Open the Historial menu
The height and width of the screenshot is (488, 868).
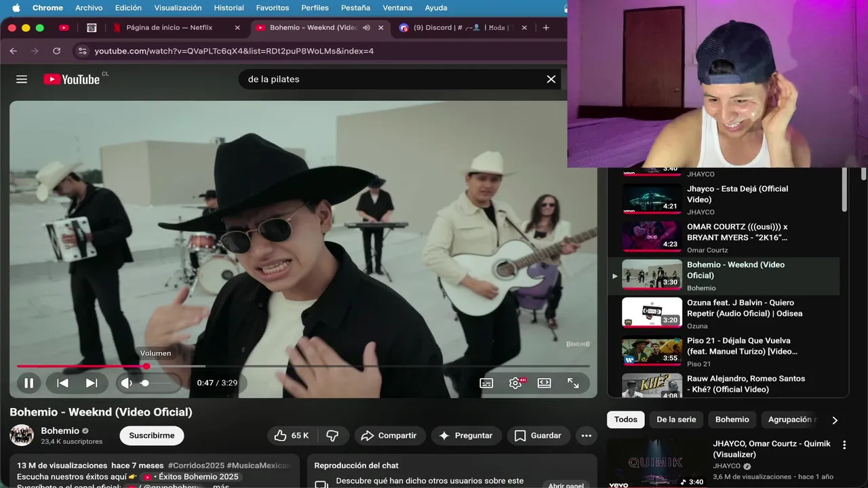229,8
